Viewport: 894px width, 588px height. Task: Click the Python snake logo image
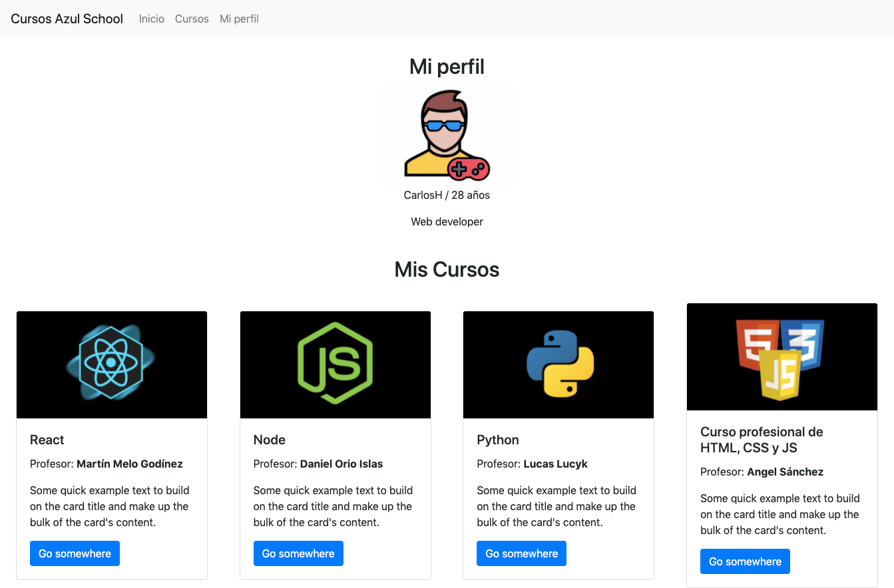point(559,365)
